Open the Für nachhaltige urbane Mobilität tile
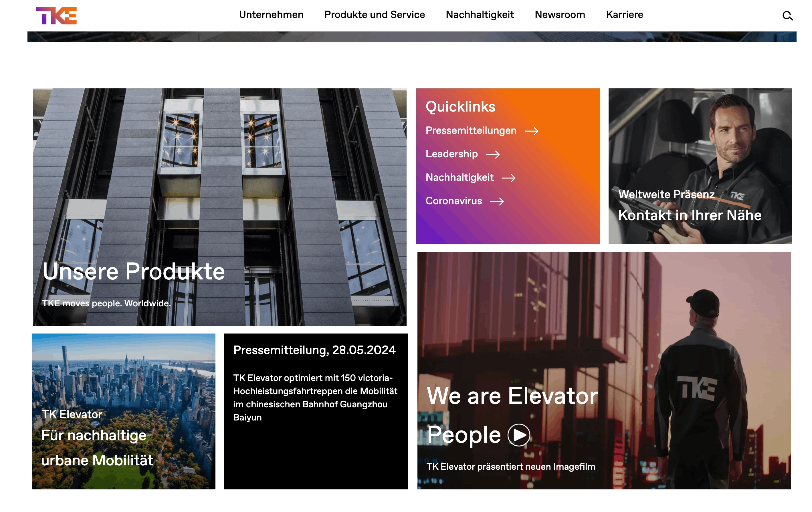Screen dimensions: 812x512 click(123, 411)
